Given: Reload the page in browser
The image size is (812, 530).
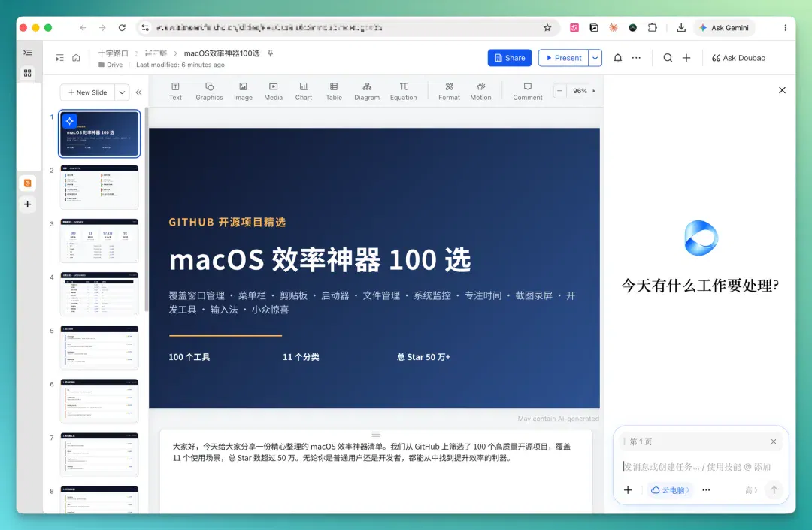Looking at the screenshot, I should click(122, 27).
